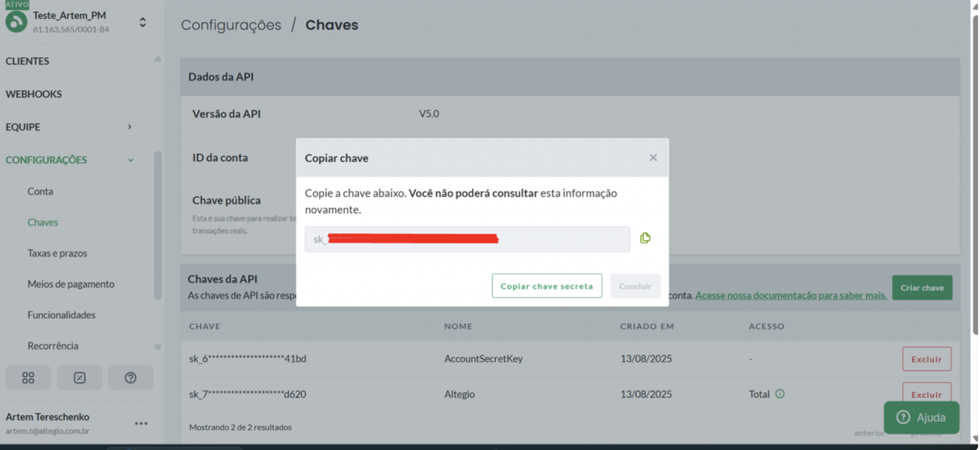Click the percent box icon in sidebar
The width and height of the screenshot is (980, 450).
pyautogui.click(x=79, y=378)
